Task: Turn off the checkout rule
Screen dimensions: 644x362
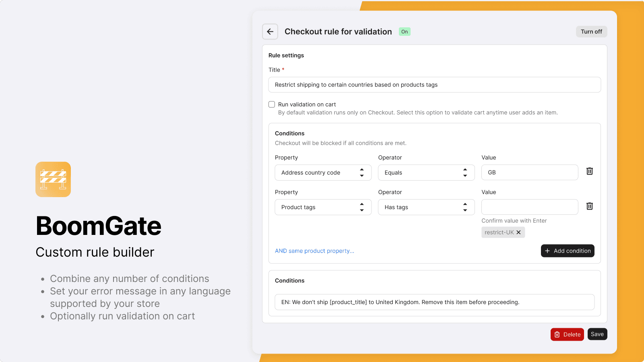Action: 591,32
